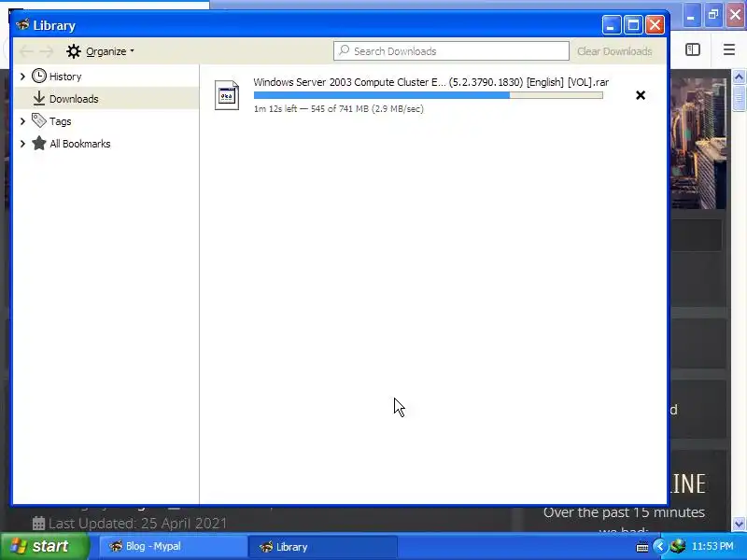This screenshot has width=747, height=560.
Task: Switch to Library taskbar button
Action: coord(323,547)
